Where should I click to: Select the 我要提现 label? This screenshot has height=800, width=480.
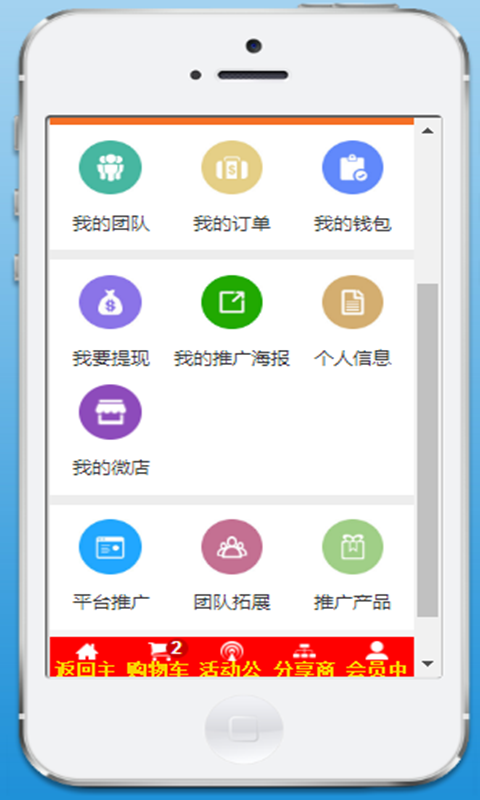pyautogui.click(x=111, y=359)
